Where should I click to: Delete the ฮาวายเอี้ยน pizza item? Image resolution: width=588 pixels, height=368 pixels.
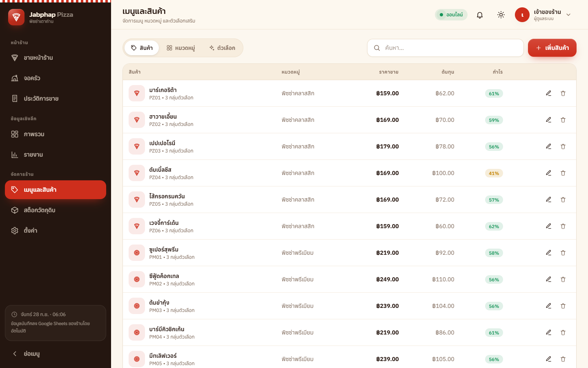point(563,120)
